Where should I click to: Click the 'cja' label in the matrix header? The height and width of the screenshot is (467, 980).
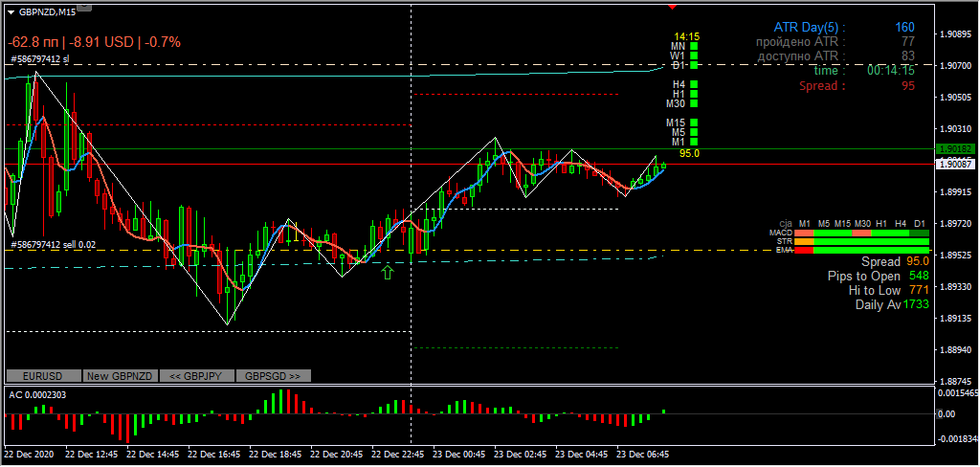coord(786,223)
